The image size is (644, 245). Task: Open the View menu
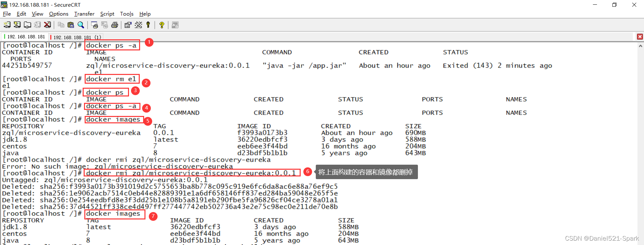[x=37, y=14]
